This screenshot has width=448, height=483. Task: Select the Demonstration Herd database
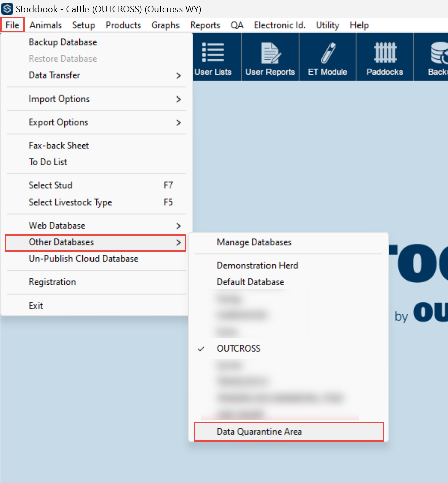click(257, 265)
